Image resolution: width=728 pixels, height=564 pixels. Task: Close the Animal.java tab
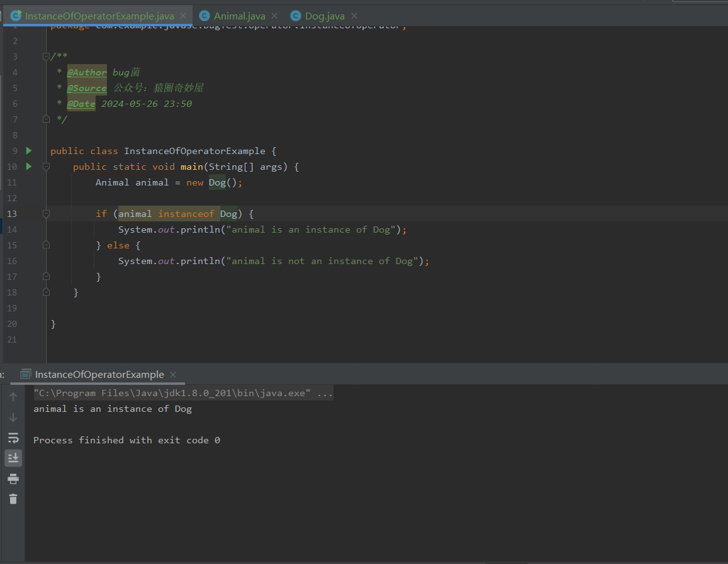(274, 16)
